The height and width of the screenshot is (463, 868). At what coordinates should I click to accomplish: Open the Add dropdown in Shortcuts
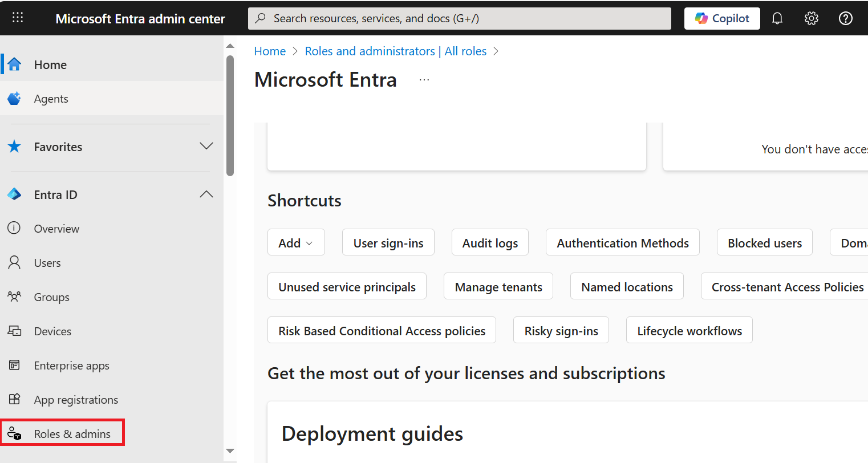click(x=296, y=242)
